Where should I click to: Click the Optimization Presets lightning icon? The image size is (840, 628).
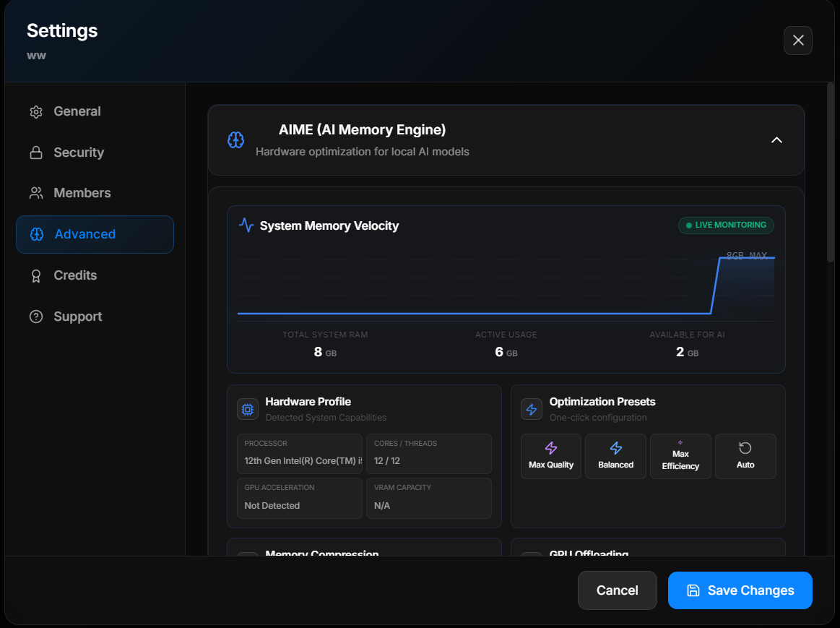point(532,409)
